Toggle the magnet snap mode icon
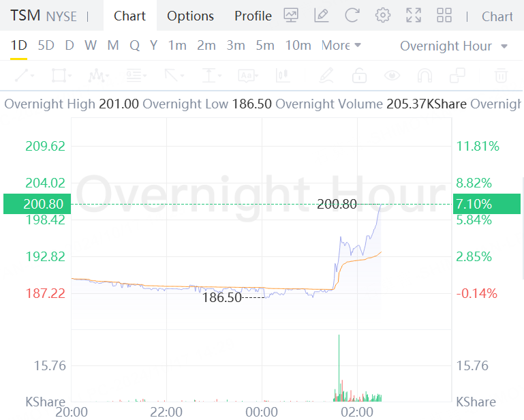The height and width of the screenshot is (420, 524). tap(425, 75)
